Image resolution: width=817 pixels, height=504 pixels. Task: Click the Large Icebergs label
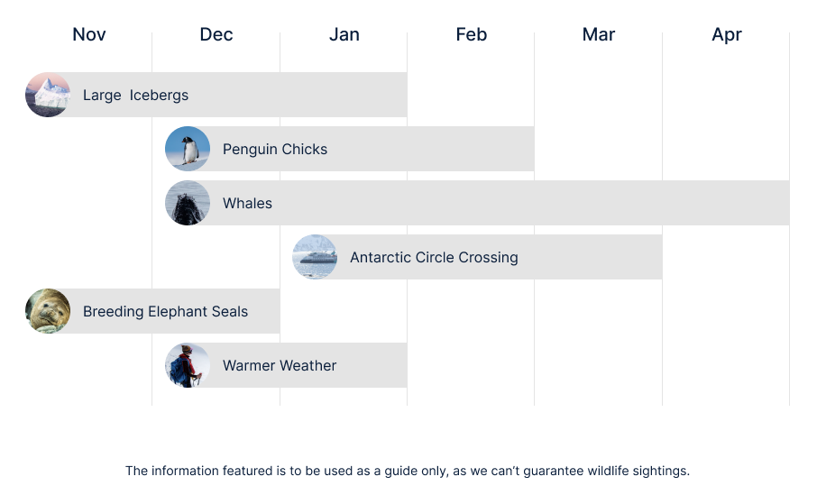(135, 96)
